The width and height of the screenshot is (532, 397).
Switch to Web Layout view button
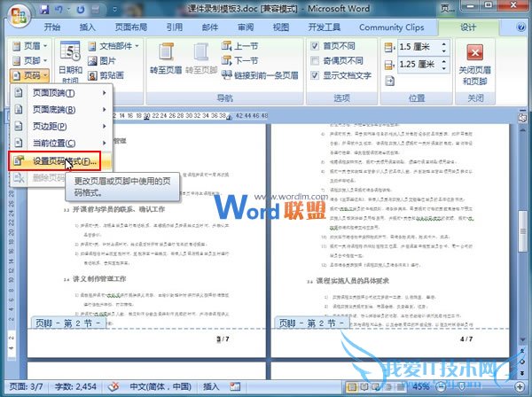click(x=376, y=386)
